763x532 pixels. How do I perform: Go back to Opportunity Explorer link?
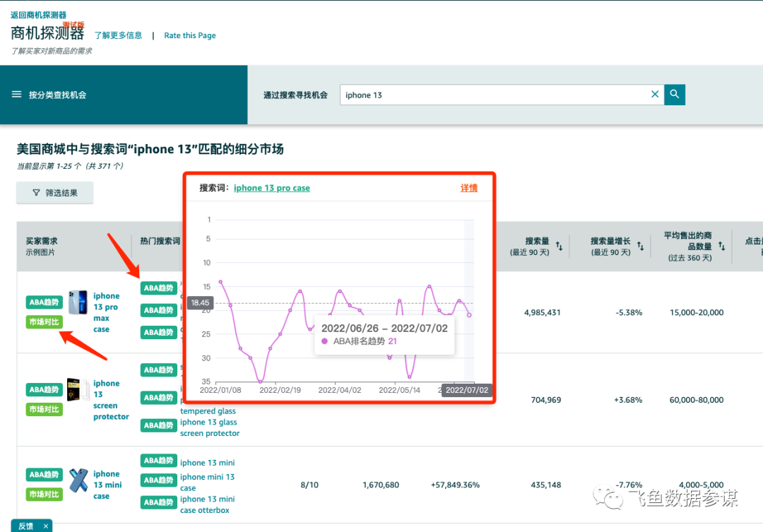point(38,15)
